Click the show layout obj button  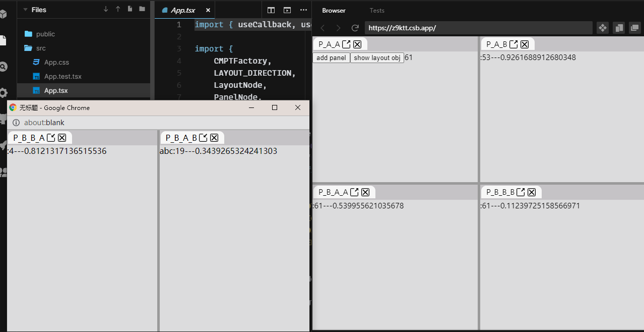coord(377,58)
